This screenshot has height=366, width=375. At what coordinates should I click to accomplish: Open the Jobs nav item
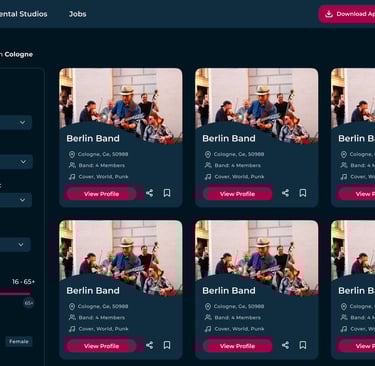click(77, 14)
